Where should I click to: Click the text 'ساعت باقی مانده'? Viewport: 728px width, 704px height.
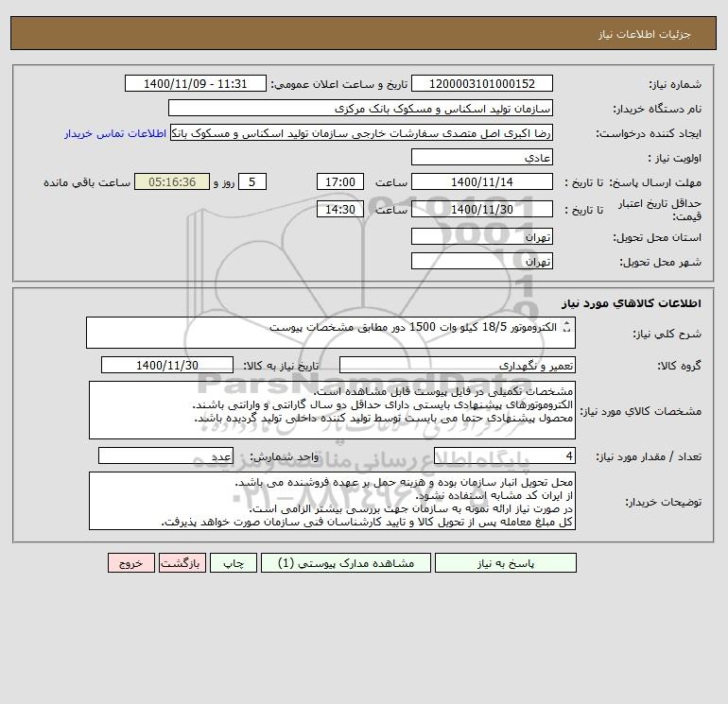click(x=87, y=182)
